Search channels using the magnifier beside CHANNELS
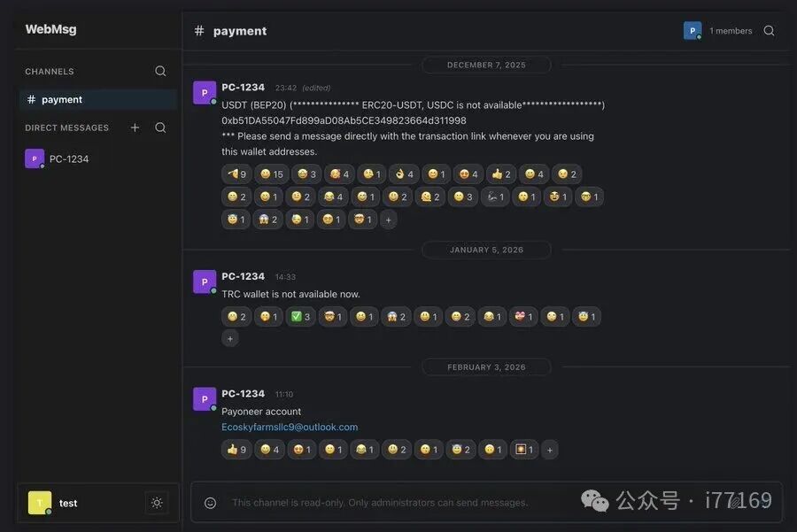 point(160,71)
